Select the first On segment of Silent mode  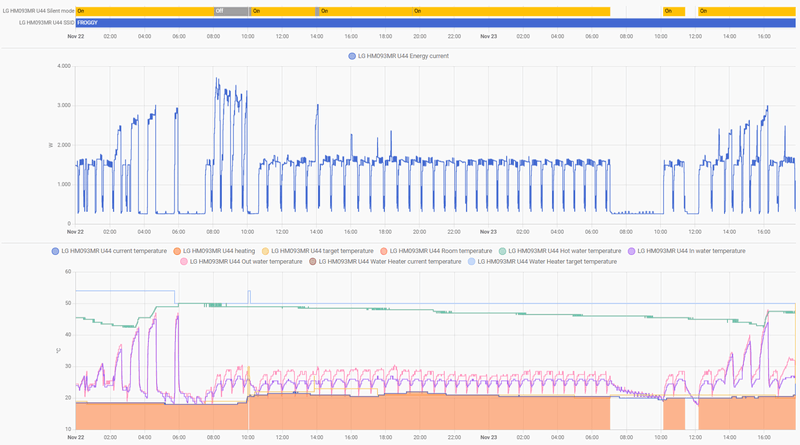point(145,11)
